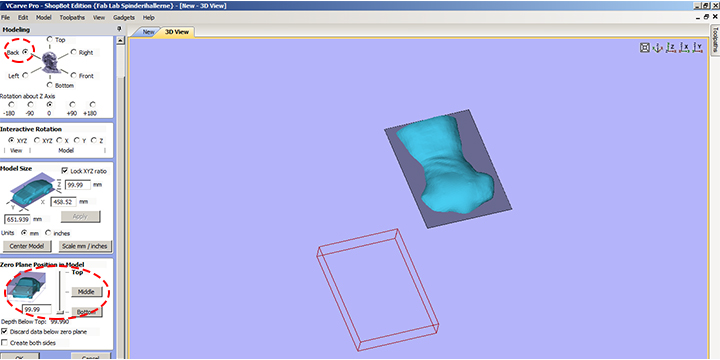Screen dimensions: 720x360
Task: Click the X size field showing 458.52
Action: coord(63,202)
